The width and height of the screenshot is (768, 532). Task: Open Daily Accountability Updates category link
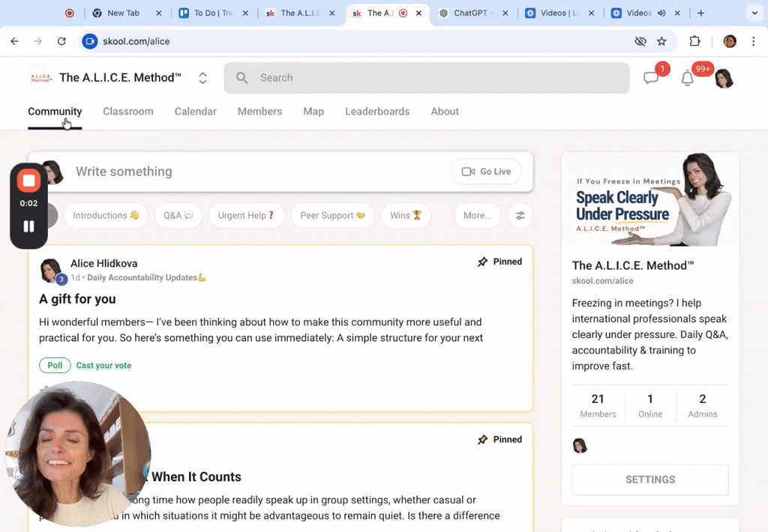click(146, 277)
